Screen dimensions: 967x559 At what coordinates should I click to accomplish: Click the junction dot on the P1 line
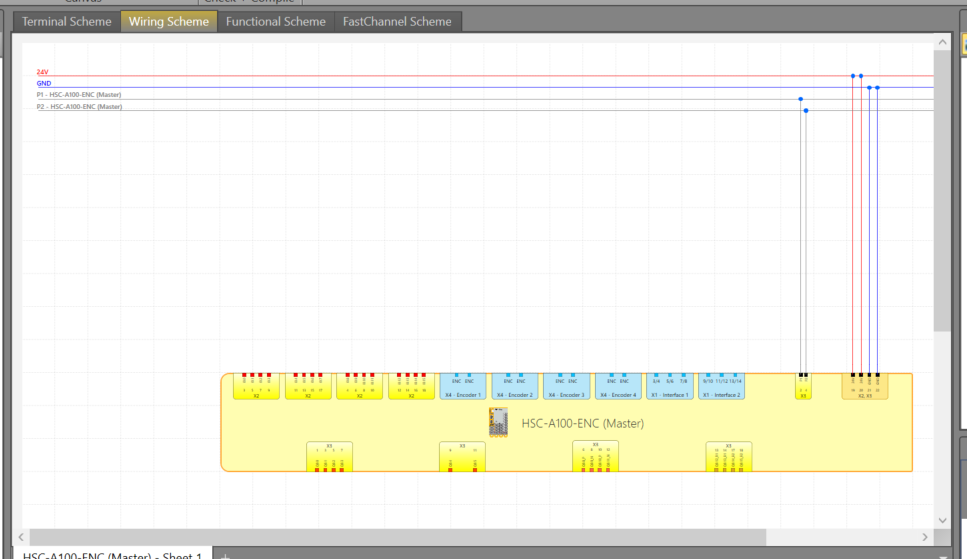point(800,99)
